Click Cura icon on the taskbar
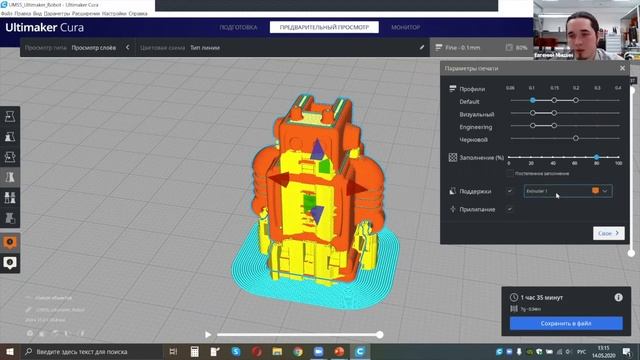Screen dimensions: 640x360 360,351
